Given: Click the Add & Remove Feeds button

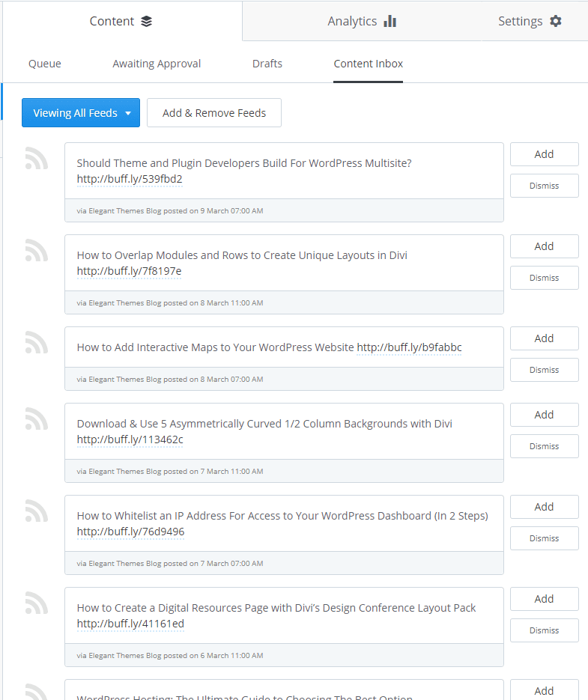Looking at the screenshot, I should coord(214,113).
